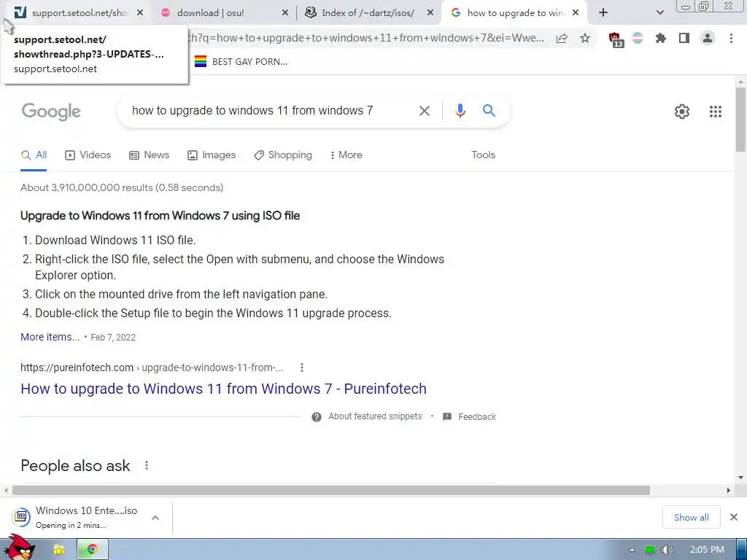747x560 pixels.
Task: Switch to News results
Action: pyautogui.click(x=150, y=155)
